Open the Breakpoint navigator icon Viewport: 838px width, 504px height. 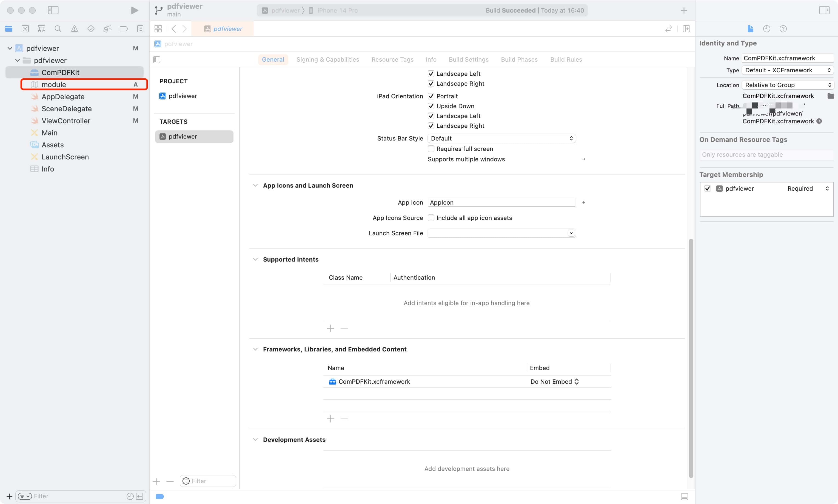point(124,29)
